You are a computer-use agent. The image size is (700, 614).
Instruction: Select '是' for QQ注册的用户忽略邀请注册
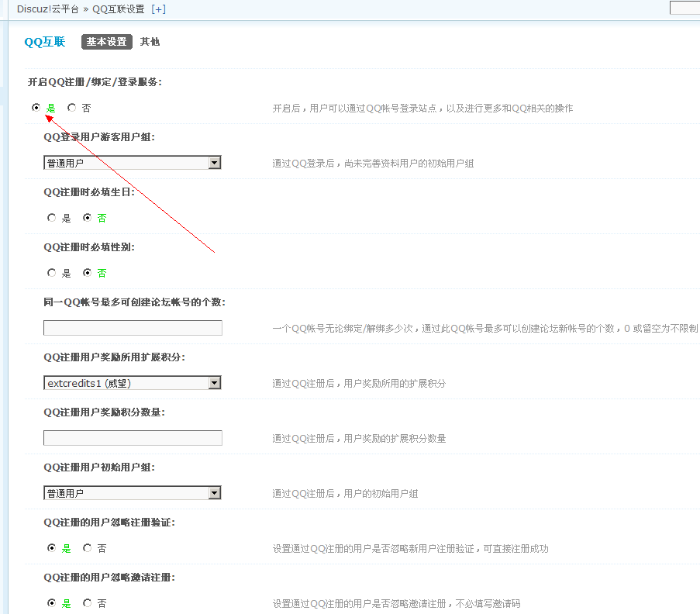tap(52, 603)
